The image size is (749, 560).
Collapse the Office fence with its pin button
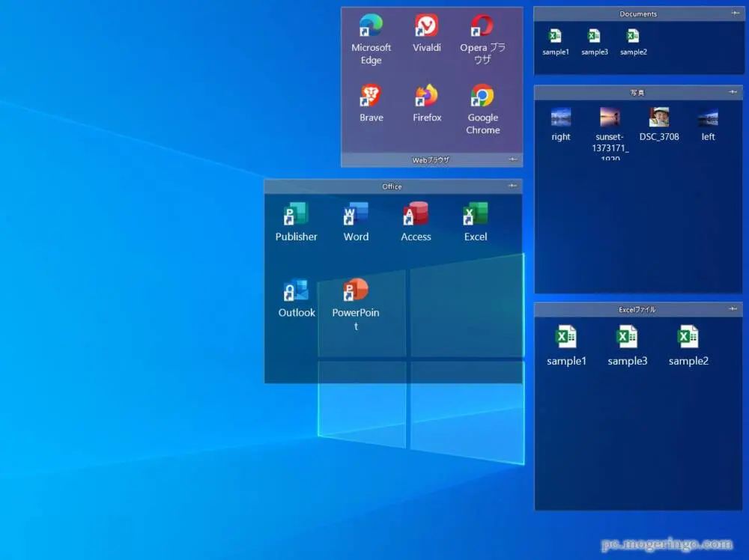click(512, 186)
